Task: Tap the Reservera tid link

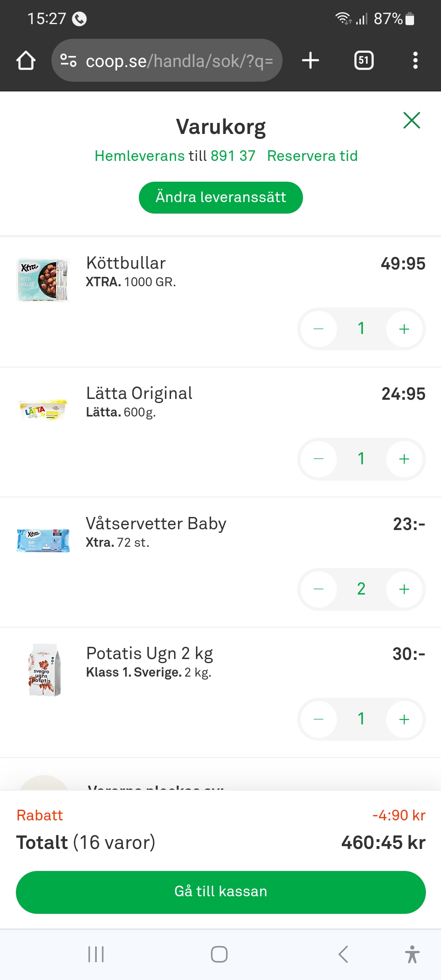Action: 312,156
